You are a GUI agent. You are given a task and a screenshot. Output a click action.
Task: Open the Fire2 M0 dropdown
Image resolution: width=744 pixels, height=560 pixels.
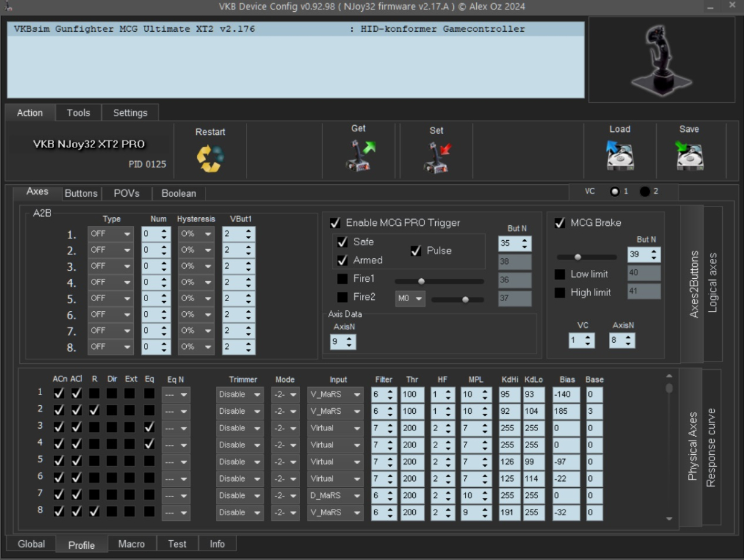click(410, 298)
